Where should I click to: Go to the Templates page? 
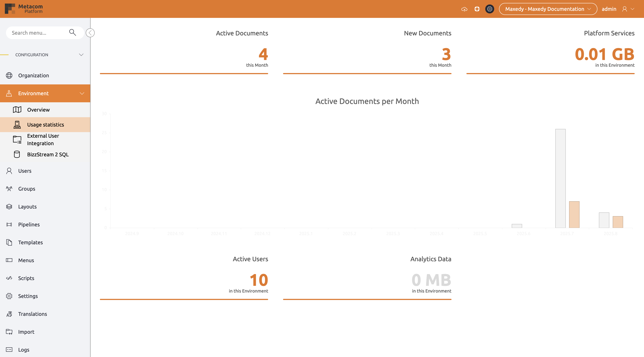coord(30,242)
